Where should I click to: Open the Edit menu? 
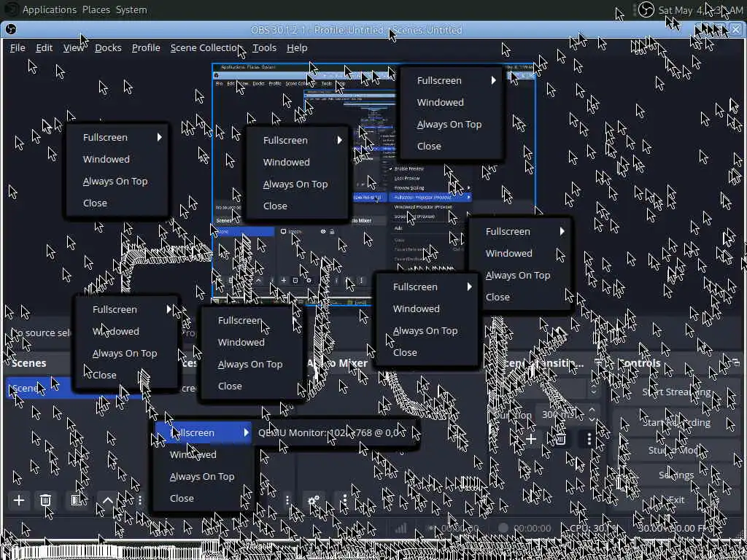44,47
